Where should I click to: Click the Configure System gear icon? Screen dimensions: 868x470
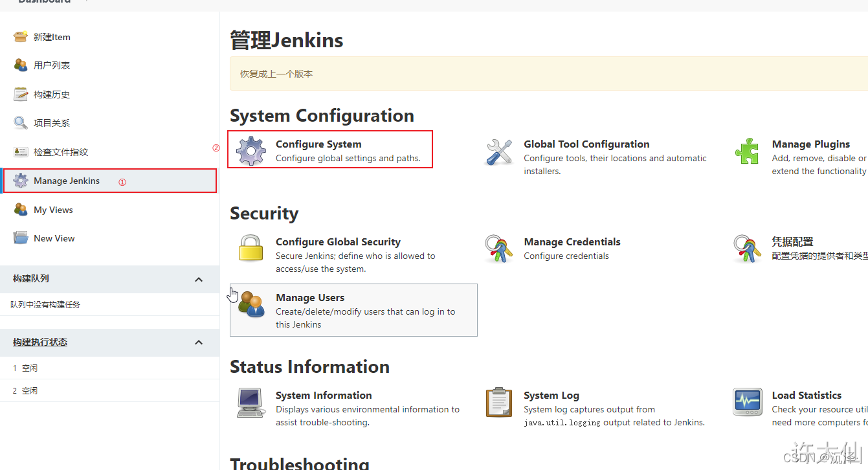point(251,151)
